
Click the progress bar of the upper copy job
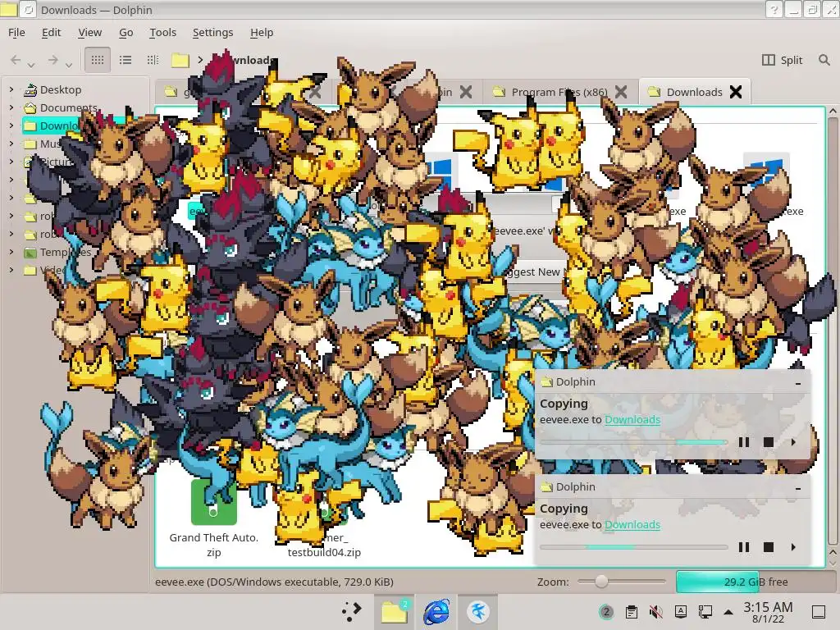(x=634, y=442)
